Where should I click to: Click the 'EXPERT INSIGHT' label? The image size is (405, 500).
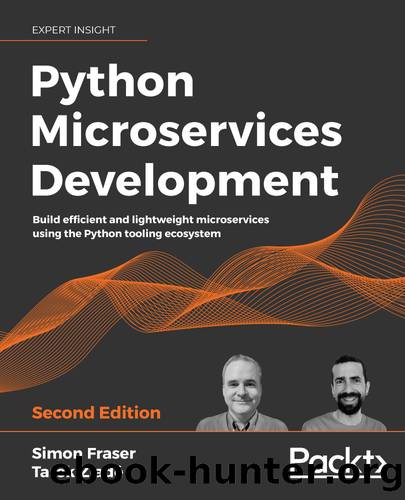74,30
